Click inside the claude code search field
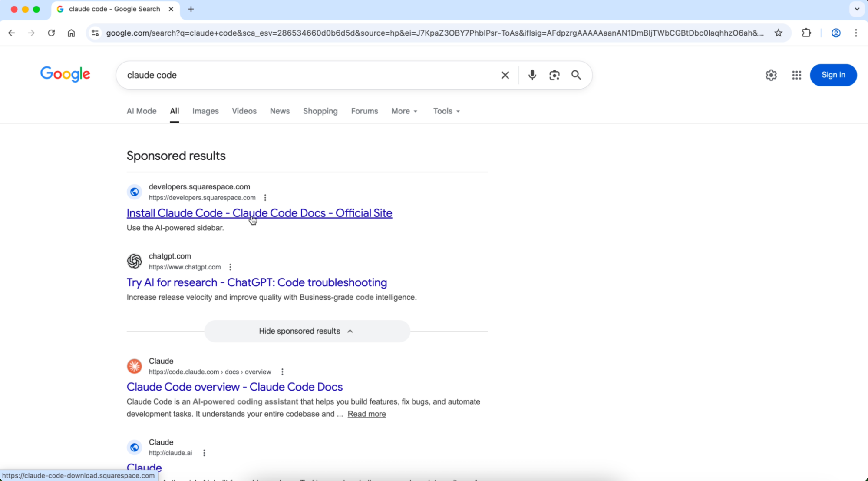 [304, 75]
